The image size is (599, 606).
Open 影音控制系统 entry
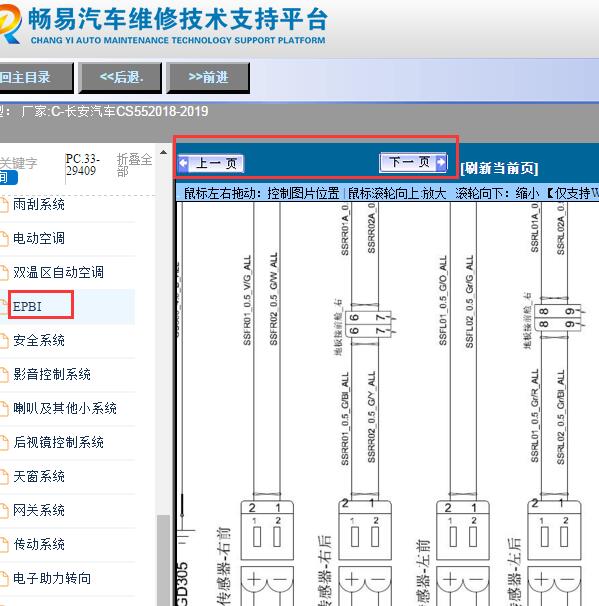[x=52, y=374]
